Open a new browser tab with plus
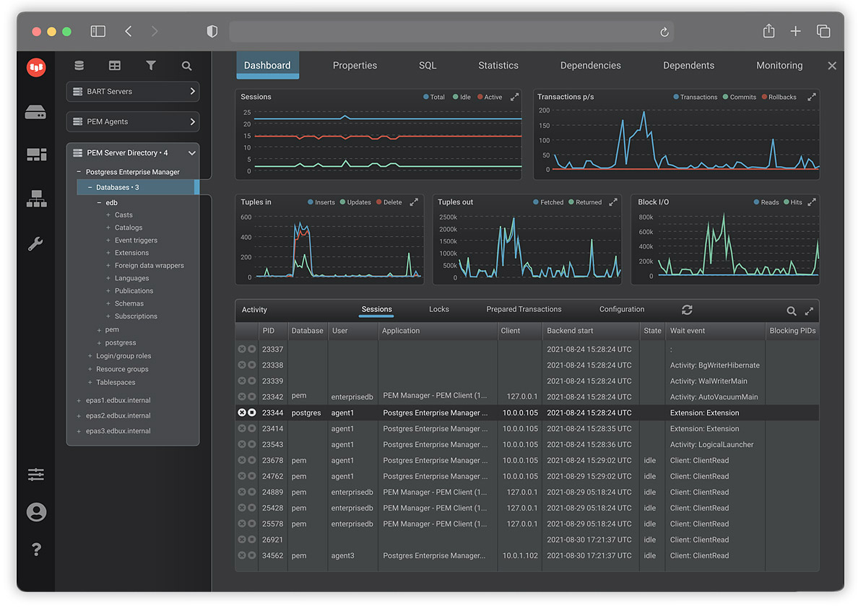 click(x=796, y=32)
